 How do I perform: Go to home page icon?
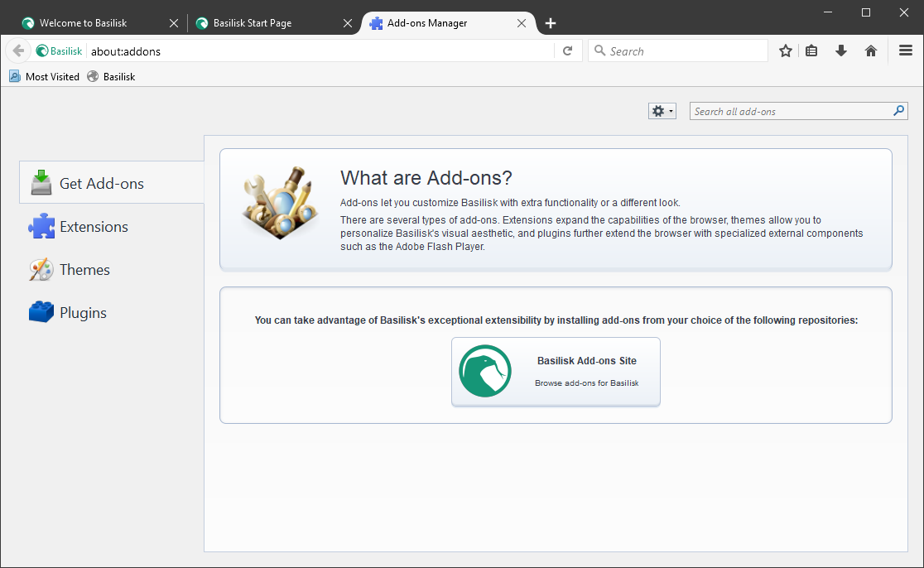[x=871, y=51]
